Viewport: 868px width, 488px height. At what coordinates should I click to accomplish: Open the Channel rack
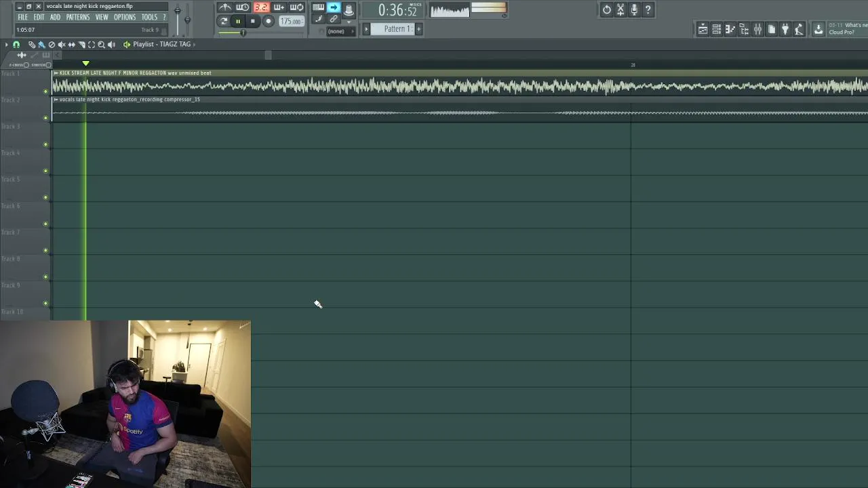[717, 29]
